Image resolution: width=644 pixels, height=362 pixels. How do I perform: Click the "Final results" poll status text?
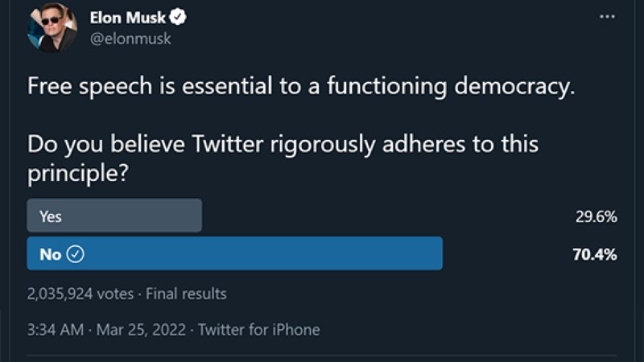pos(186,294)
